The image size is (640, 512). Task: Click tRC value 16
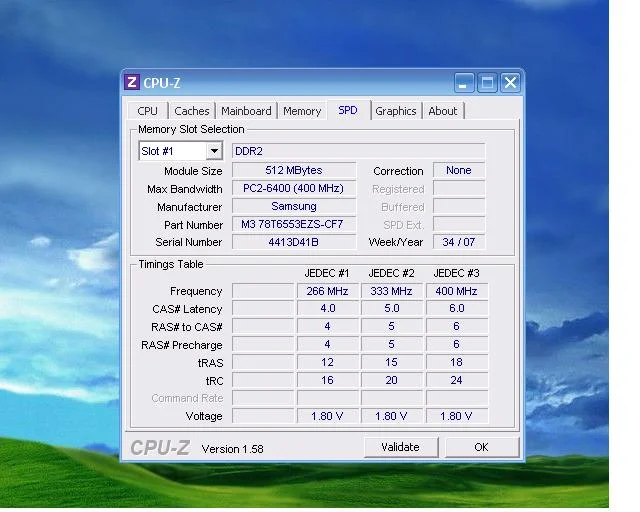point(327,380)
